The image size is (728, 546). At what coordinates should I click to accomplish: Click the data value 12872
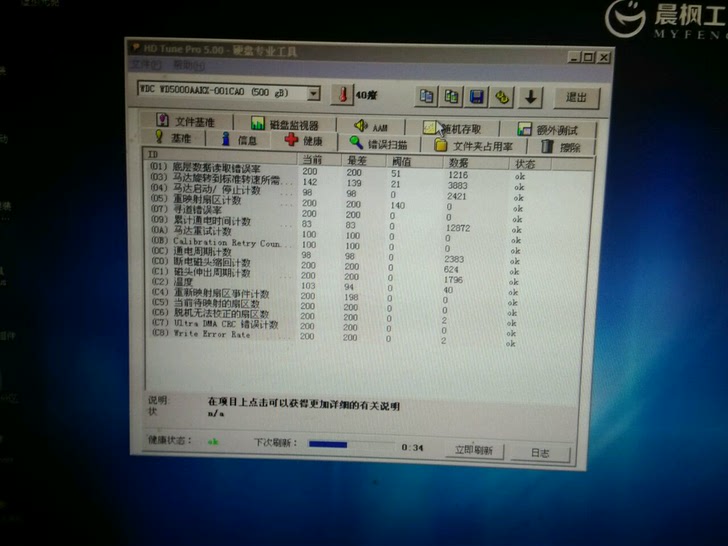458,228
